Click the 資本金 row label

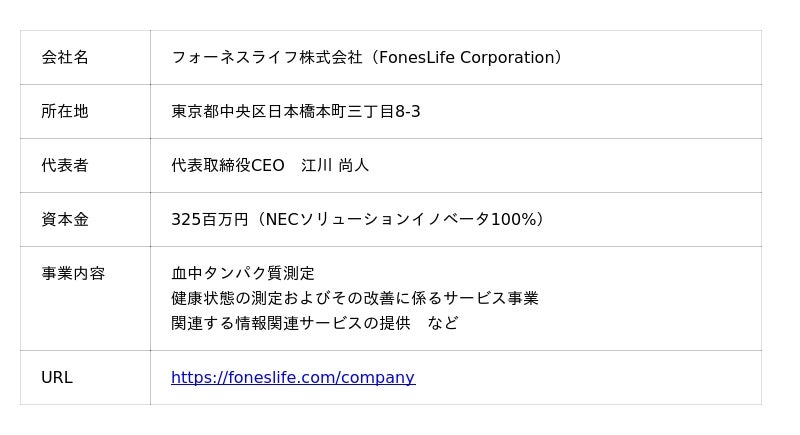pyautogui.click(x=65, y=220)
